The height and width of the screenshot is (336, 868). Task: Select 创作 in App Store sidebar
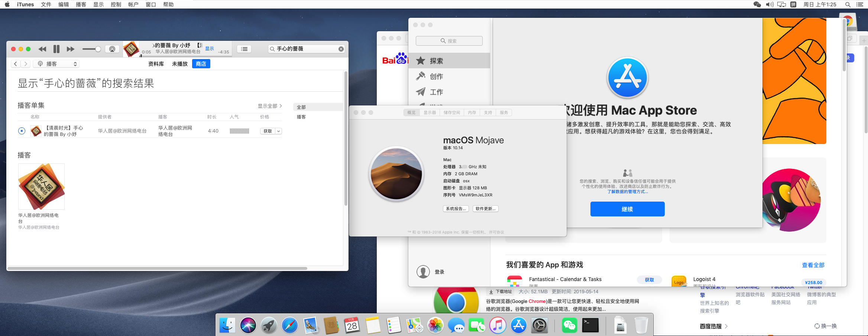click(449, 76)
